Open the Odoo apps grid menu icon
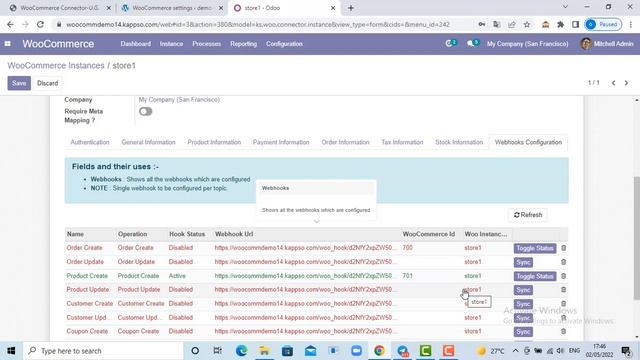The width and height of the screenshot is (640, 360). click(7, 44)
